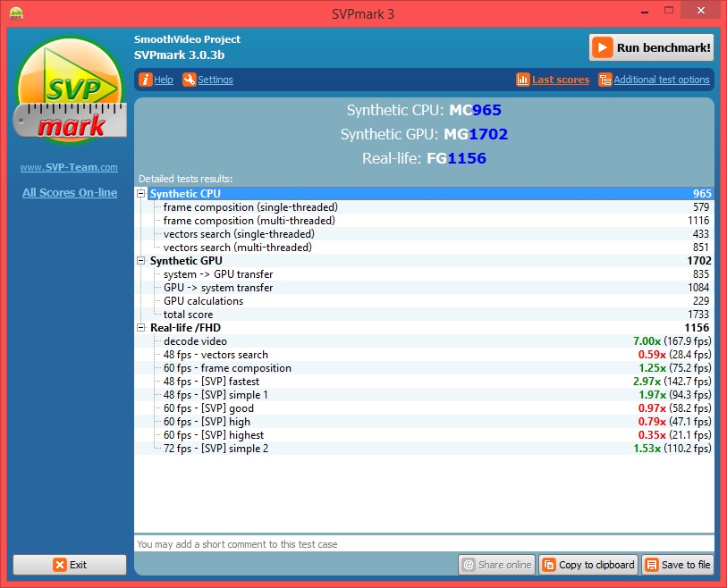Click the Copy to clipboard icon
Image resolution: width=727 pixels, height=588 pixels.
548,565
